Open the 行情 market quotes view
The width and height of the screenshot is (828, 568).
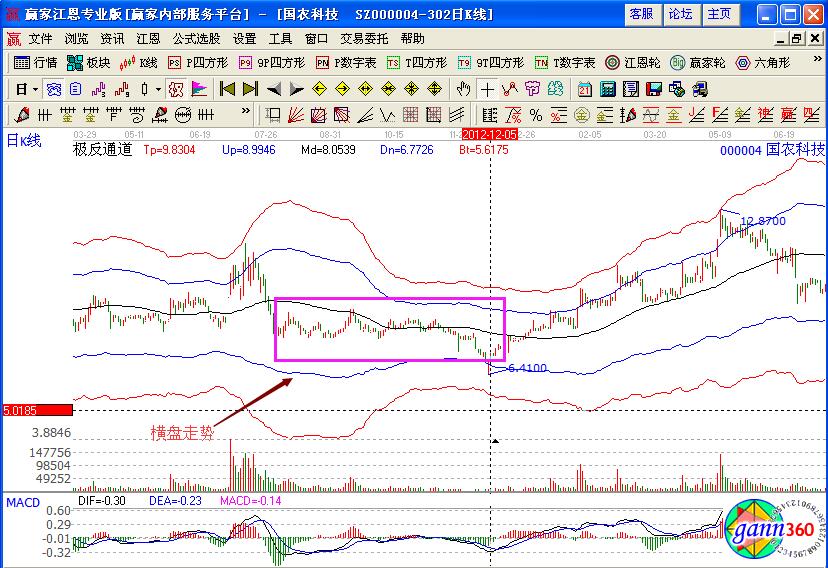(x=35, y=62)
